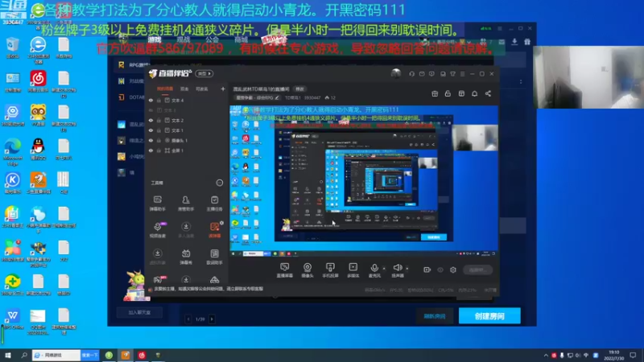The height and width of the screenshot is (362, 644).
Task: Add a new scene with plus icon
Action: click(x=223, y=88)
